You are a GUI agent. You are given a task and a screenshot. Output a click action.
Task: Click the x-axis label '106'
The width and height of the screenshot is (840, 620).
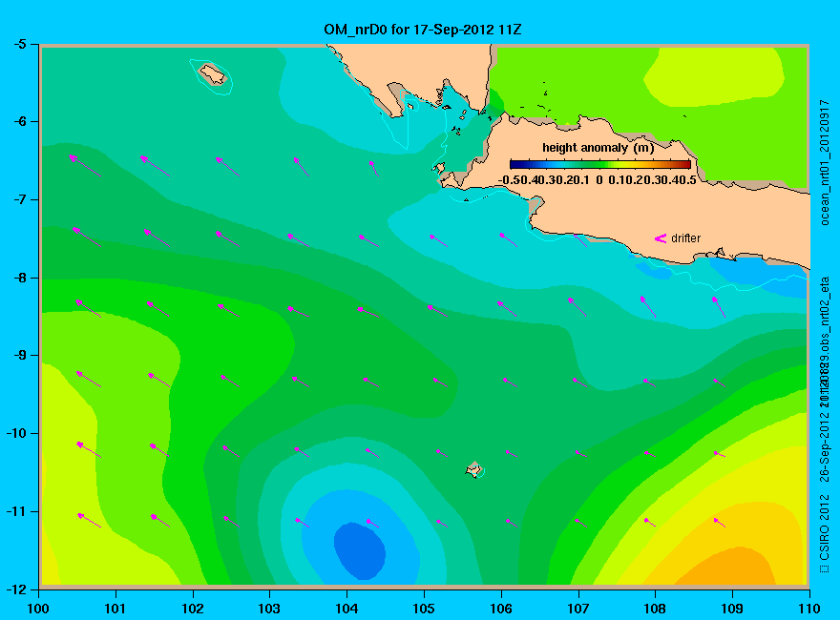[501, 609]
